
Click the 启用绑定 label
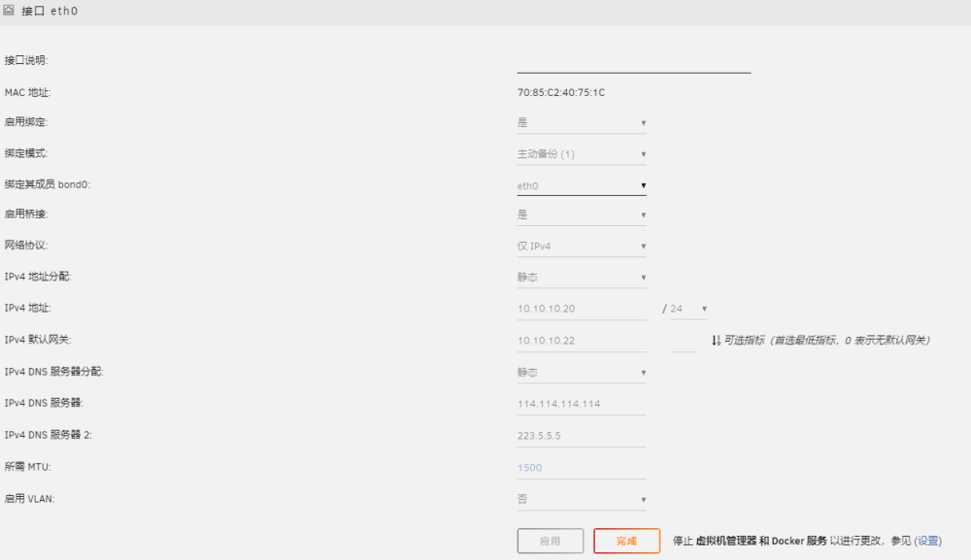click(26, 122)
